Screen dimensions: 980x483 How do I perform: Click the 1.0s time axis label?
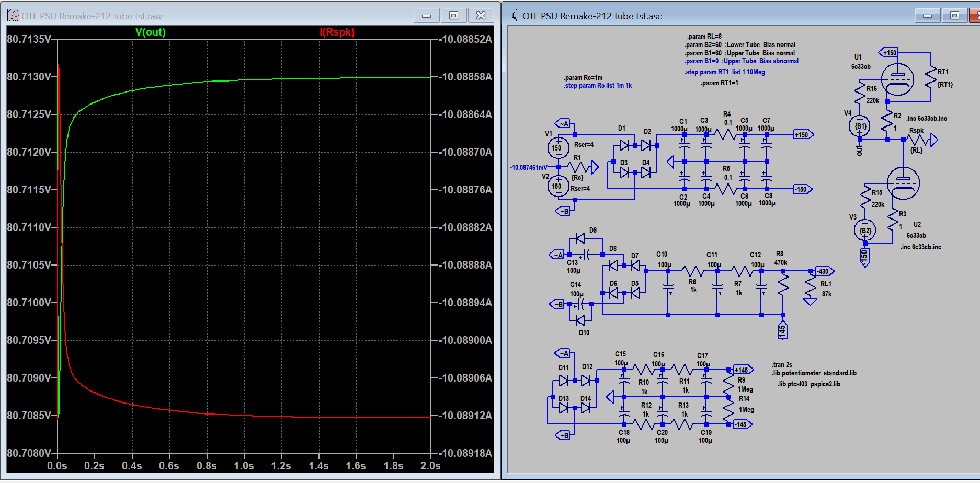coord(244,466)
